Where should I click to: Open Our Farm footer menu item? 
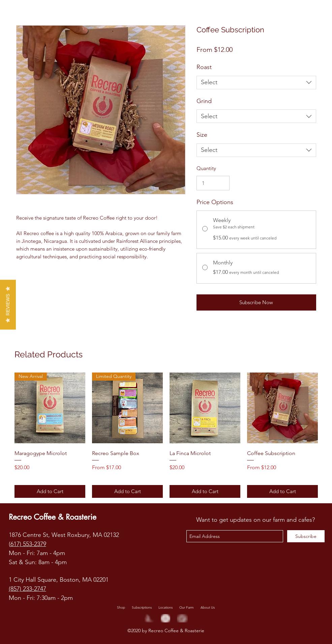(186, 607)
